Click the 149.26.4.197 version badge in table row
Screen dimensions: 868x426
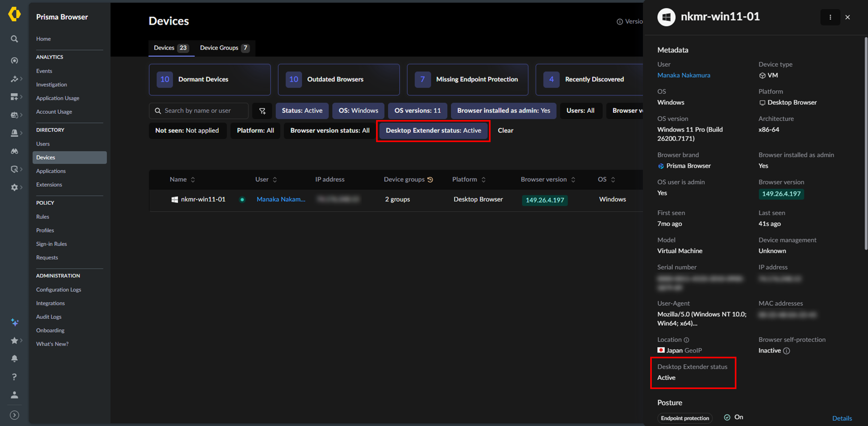[545, 200]
